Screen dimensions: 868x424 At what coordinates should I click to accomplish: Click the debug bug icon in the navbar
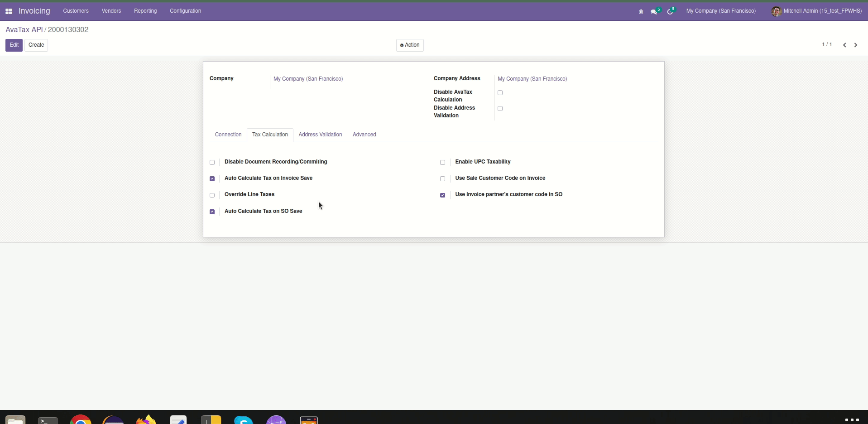(x=641, y=11)
